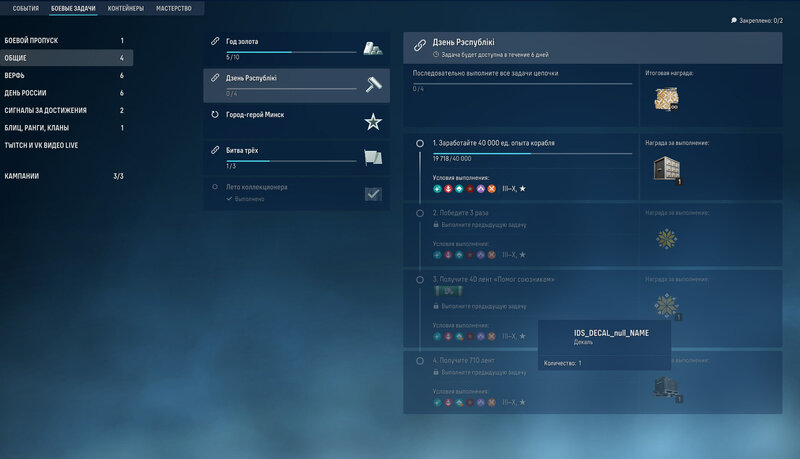Select task 2 Победите 3 раза circle marker

[x=419, y=213]
